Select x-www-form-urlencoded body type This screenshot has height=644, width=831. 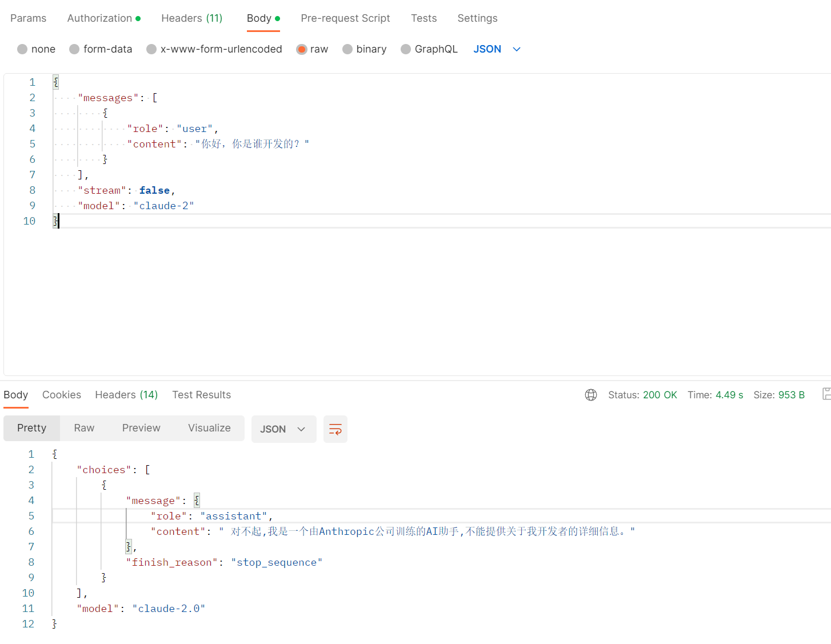(x=214, y=49)
